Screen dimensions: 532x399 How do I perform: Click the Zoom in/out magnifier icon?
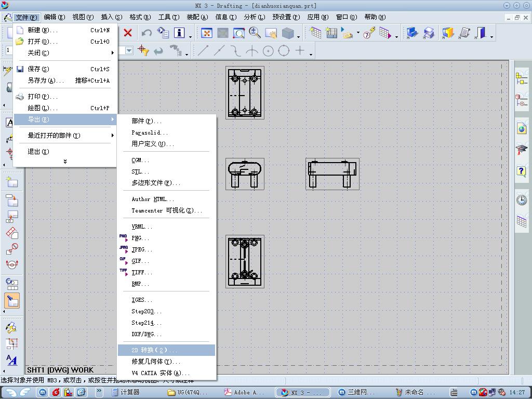click(255, 33)
